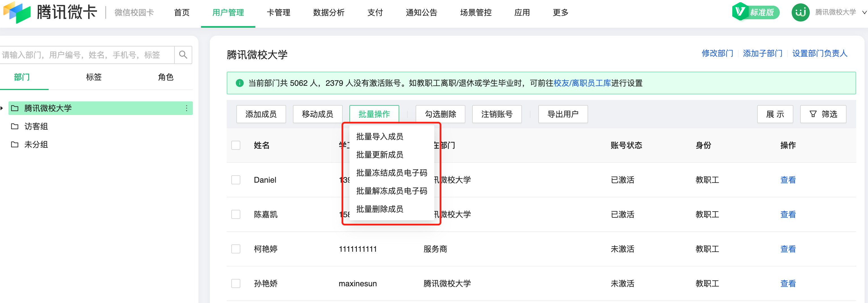Open 支付 in top navigation

(x=375, y=12)
